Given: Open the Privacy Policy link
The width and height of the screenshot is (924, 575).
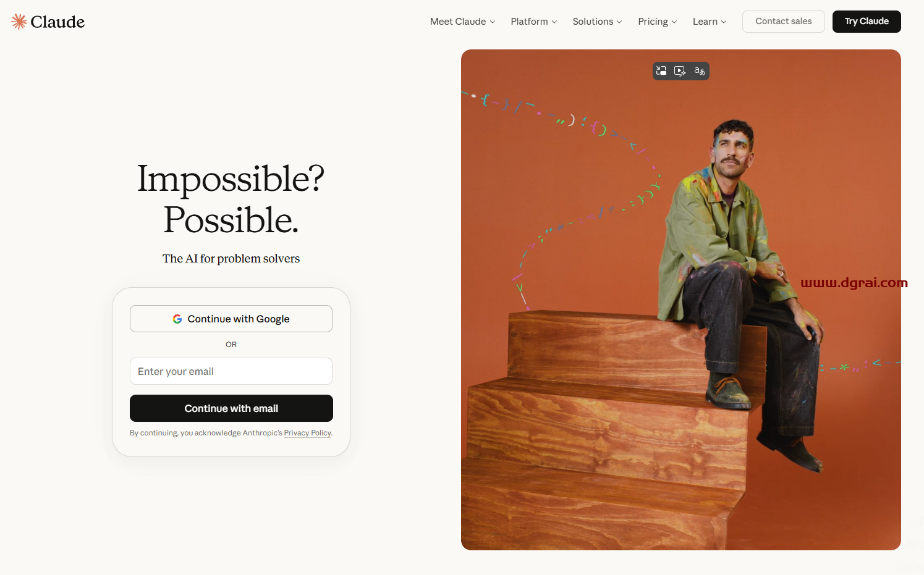Looking at the screenshot, I should [308, 433].
